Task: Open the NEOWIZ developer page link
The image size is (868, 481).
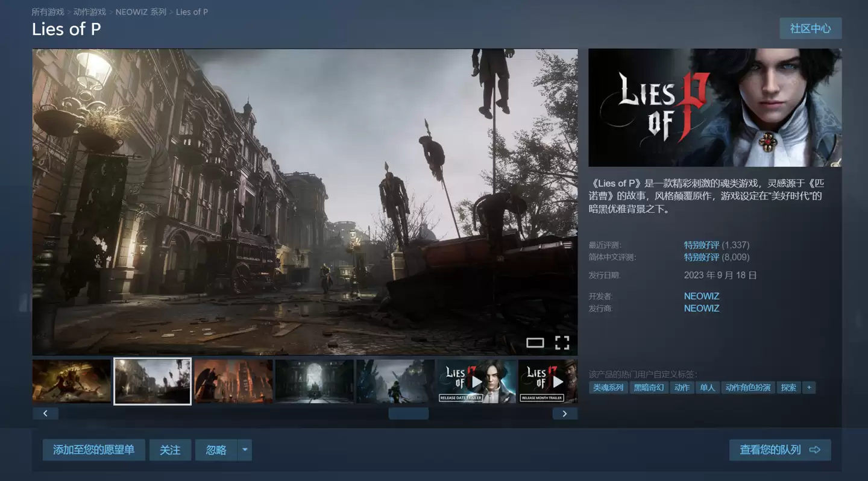Action: coord(701,296)
